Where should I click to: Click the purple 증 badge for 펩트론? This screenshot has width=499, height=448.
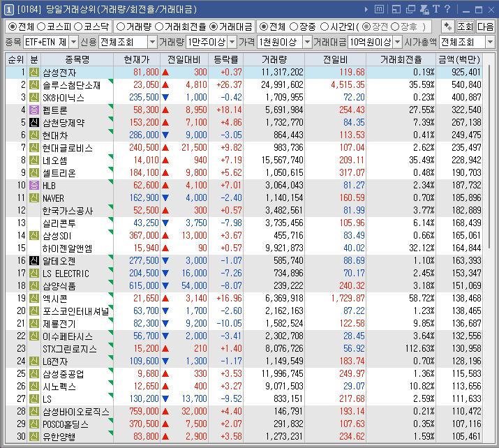(34, 110)
